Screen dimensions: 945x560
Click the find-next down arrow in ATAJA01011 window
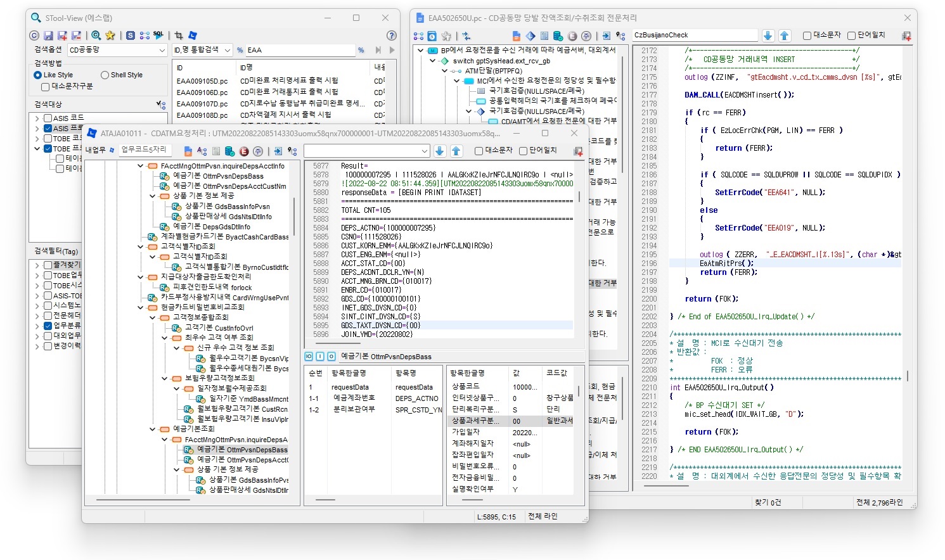point(440,151)
